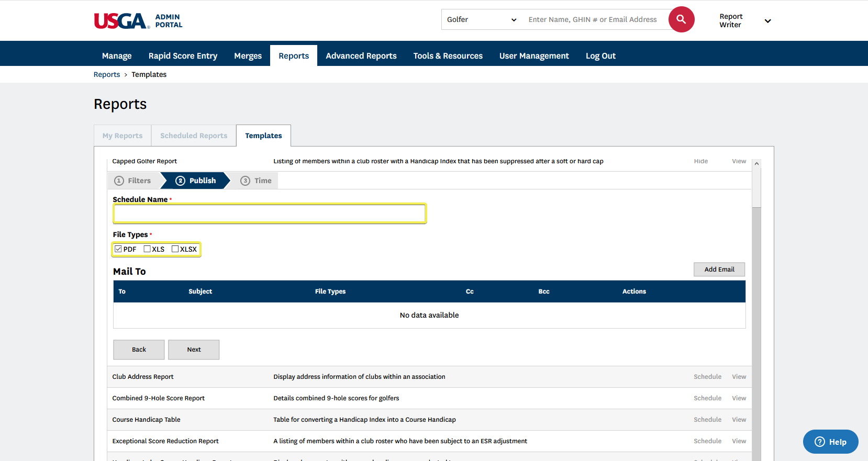
Task: Click the Reports breadcrumb link
Action: point(107,74)
